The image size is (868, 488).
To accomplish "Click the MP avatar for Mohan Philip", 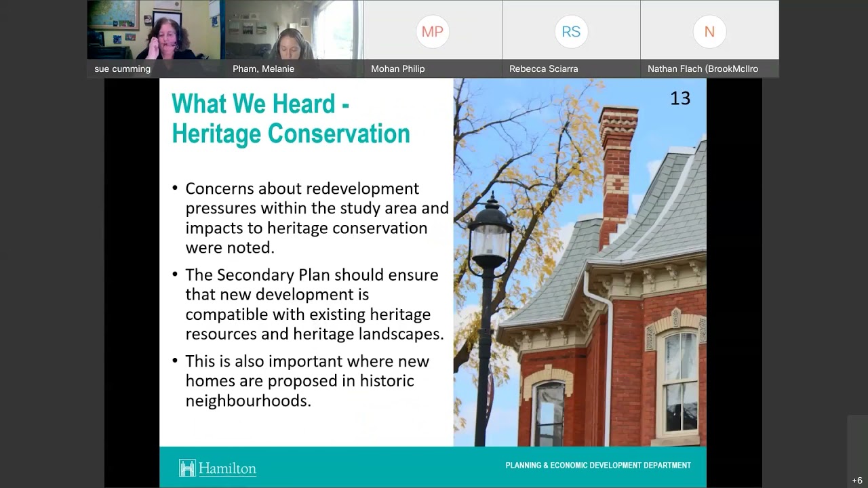I will tap(433, 31).
